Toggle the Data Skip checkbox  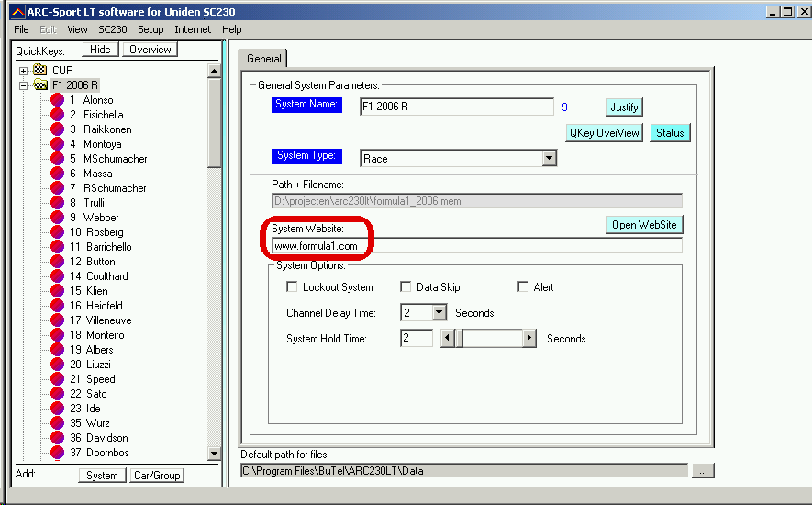[406, 286]
